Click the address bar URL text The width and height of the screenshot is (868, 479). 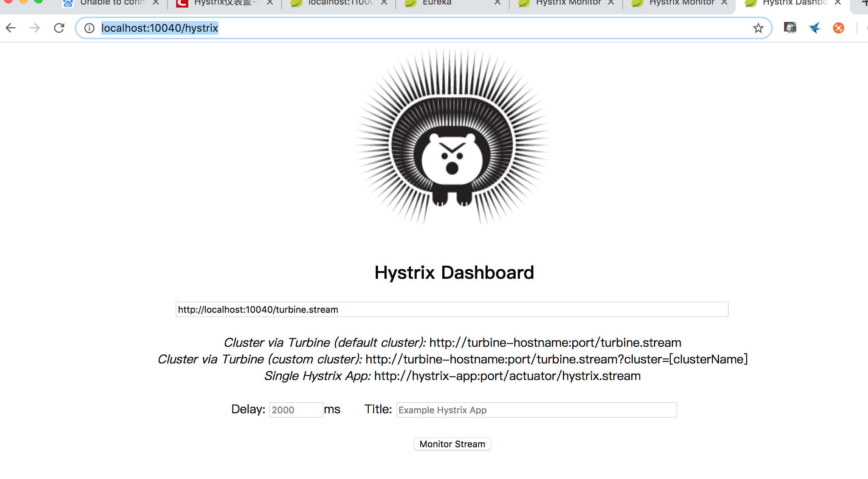pos(160,28)
